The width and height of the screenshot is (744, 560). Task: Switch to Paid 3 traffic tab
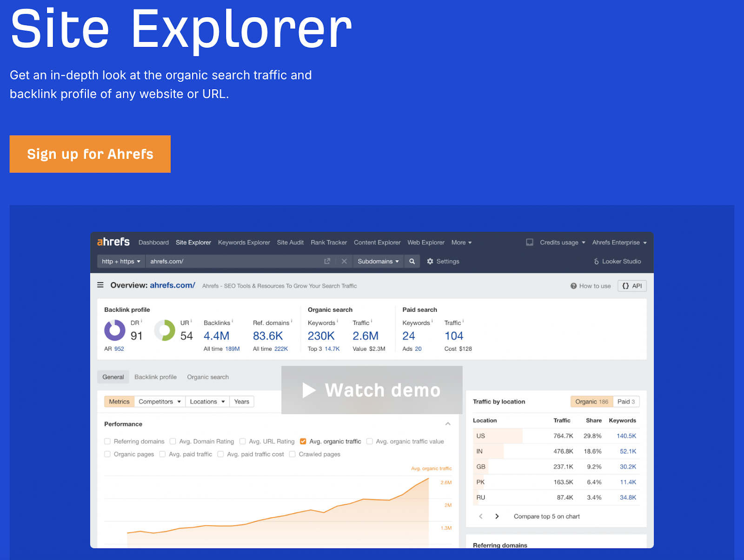click(x=626, y=402)
